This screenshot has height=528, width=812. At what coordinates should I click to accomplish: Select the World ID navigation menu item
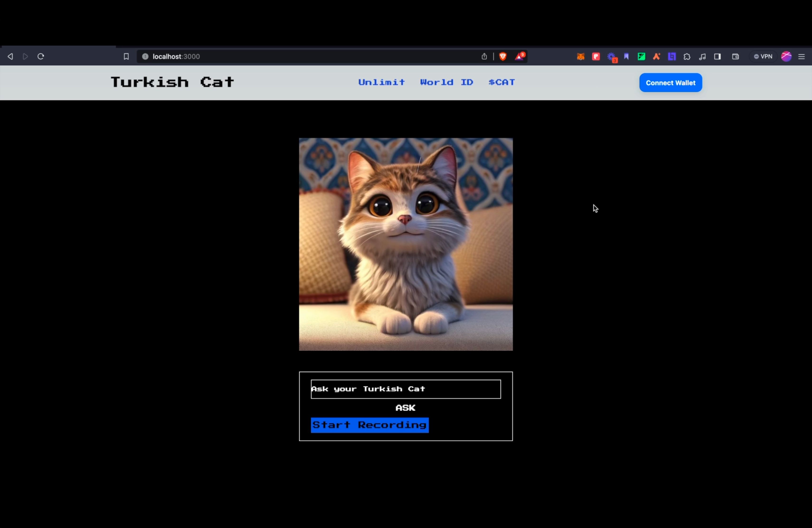[x=447, y=82]
